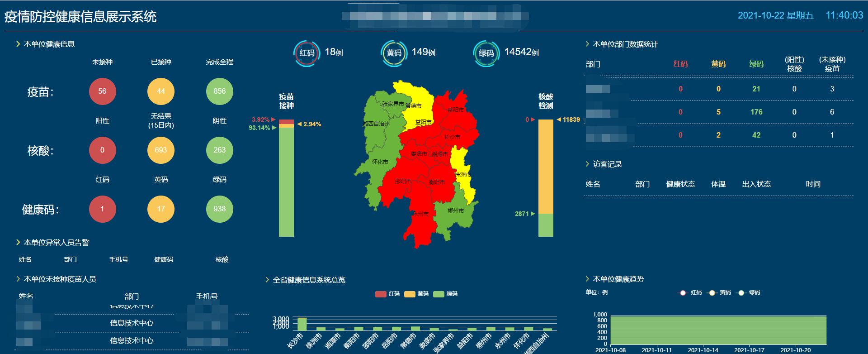Click the 健康状态 header in visitor records

tap(680, 184)
